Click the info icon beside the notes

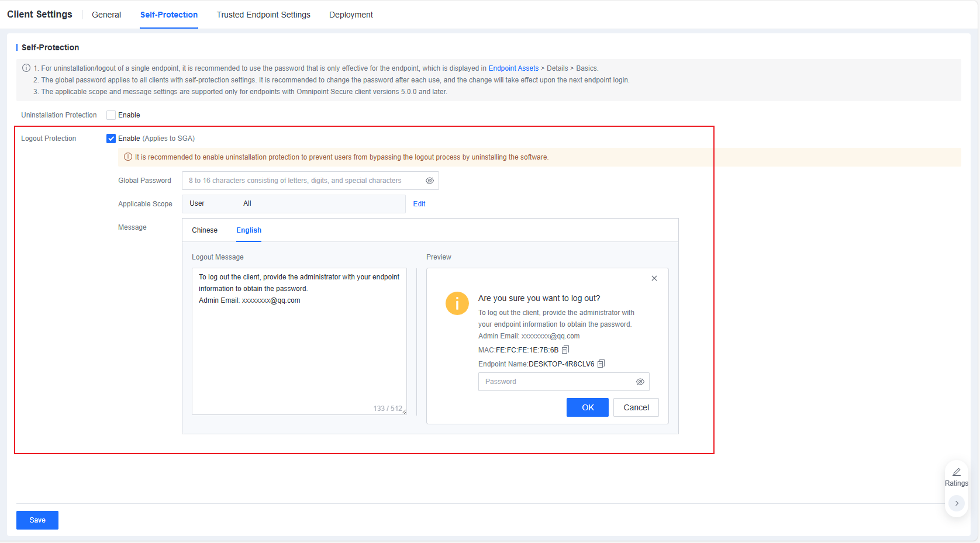26,68
